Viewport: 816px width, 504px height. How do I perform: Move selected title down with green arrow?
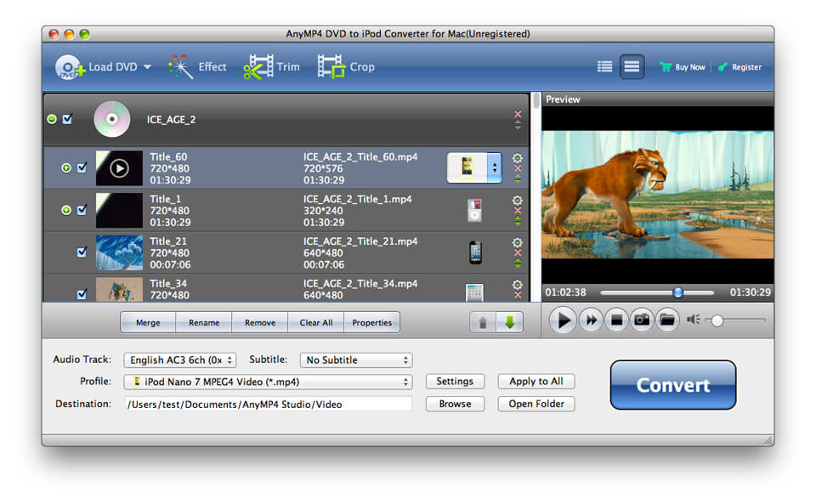point(509,322)
